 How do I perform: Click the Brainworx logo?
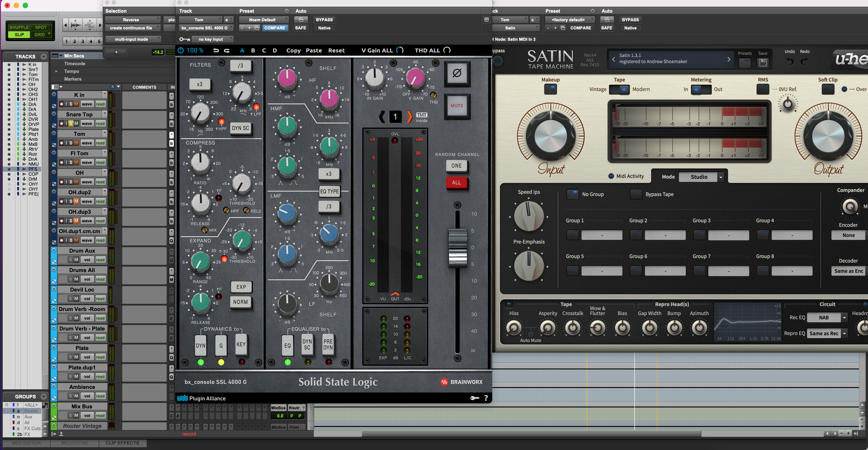click(x=461, y=382)
